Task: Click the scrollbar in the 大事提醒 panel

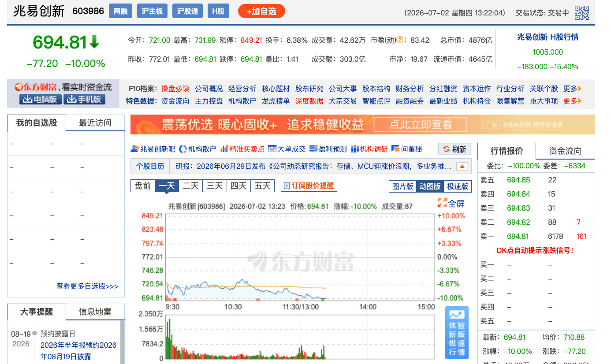Action: pos(122,342)
